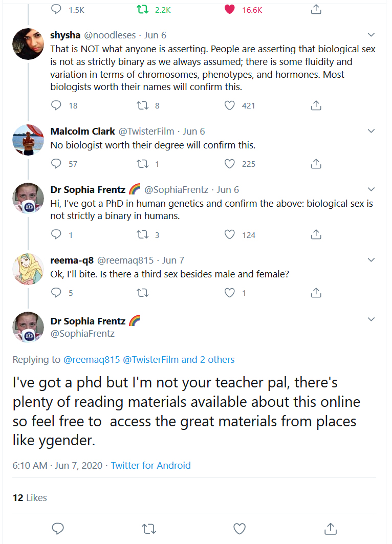This screenshot has width=392, height=544.
Task: Like the main Dr Sophia Frentz tweet
Action: click(x=239, y=529)
